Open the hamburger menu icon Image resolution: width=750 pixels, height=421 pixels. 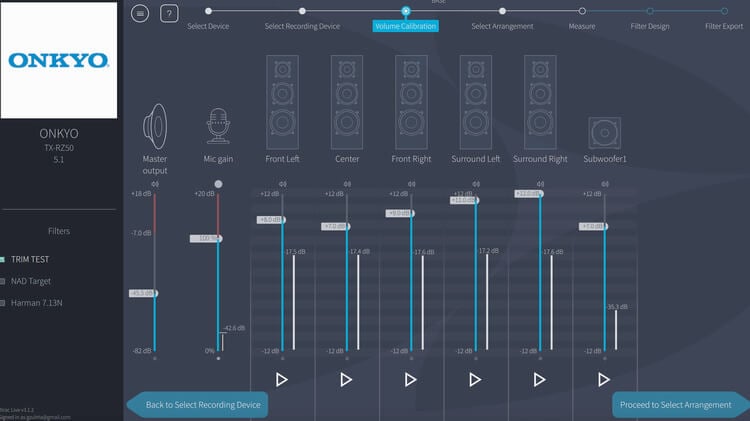(x=140, y=13)
